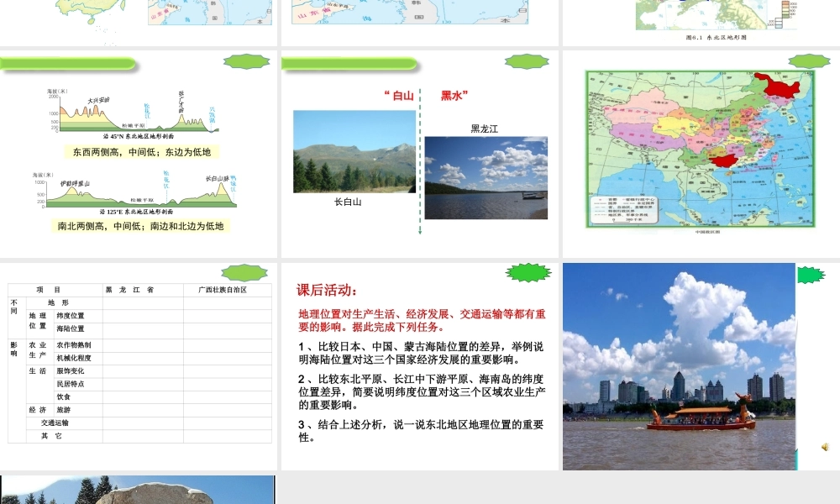840x504 pixels.
Task: Click the "东西两侧高，中间低；东边为低地" text box
Action: click(141, 152)
